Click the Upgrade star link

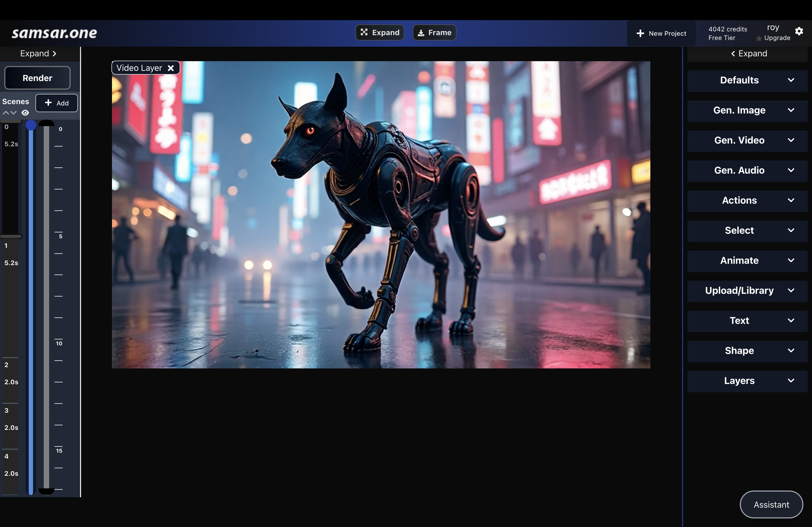pos(773,38)
